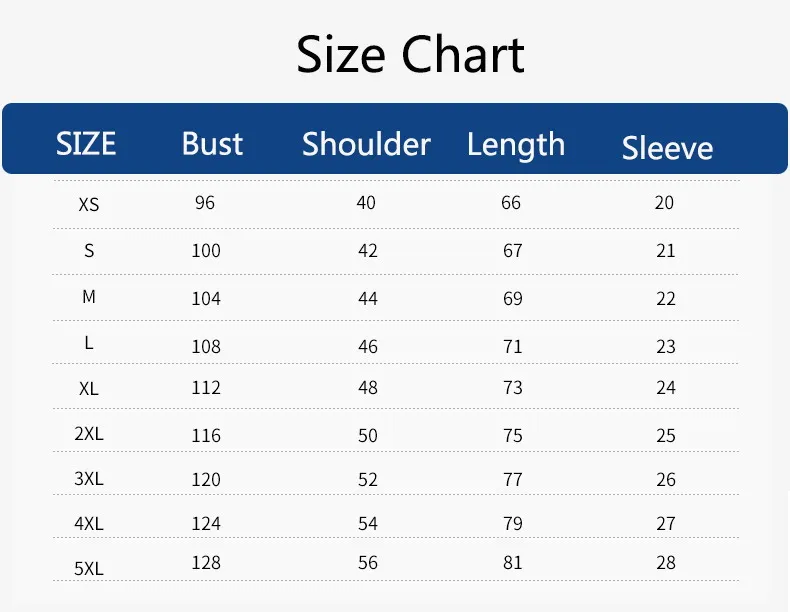
Task: Select the 5XL size row label
Action: point(89,569)
